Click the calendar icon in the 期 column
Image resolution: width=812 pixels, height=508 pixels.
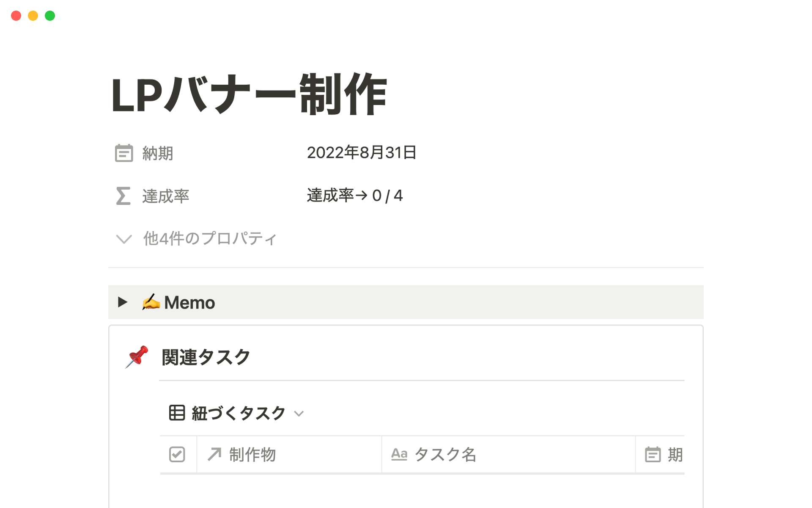pos(653,455)
